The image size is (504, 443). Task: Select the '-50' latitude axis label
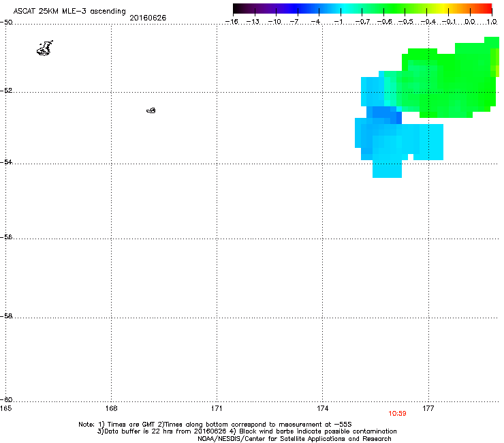point(6,22)
